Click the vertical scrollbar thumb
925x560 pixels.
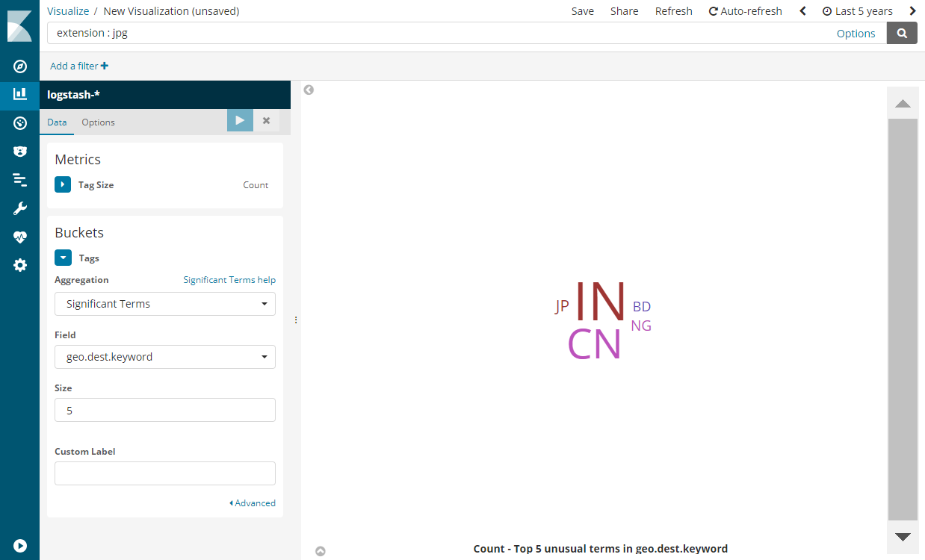(903, 320)
